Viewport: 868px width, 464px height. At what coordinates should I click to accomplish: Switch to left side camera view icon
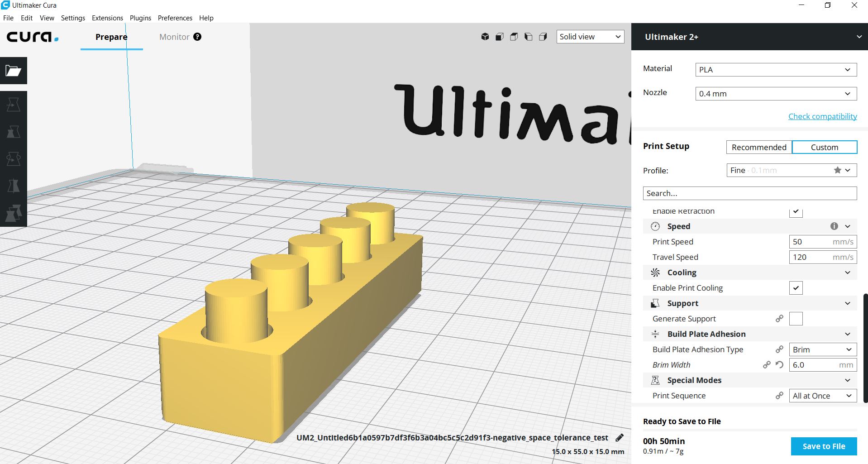pyautogui.click(x=529, y=37)
